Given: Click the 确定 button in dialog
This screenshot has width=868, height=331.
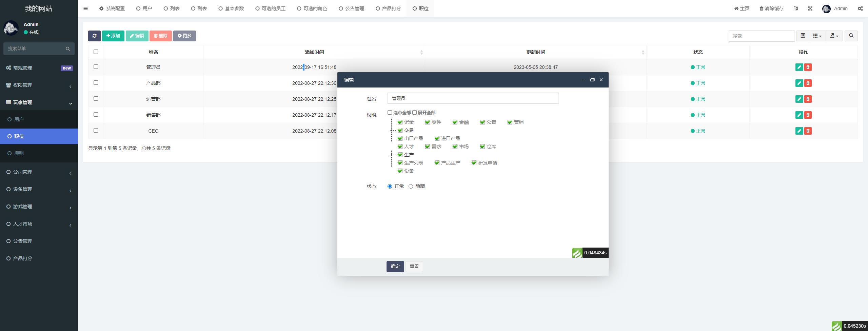Looking at the screenshot, I should pos(395,267).
